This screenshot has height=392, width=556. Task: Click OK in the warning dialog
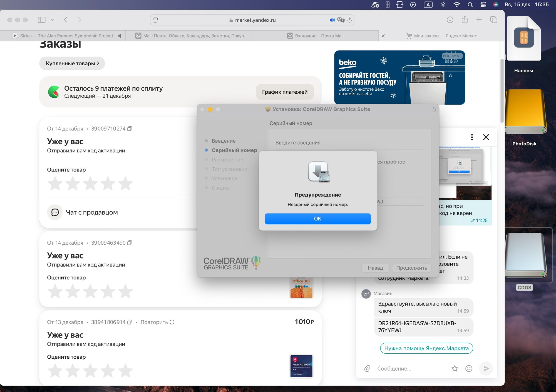(317, 219)
